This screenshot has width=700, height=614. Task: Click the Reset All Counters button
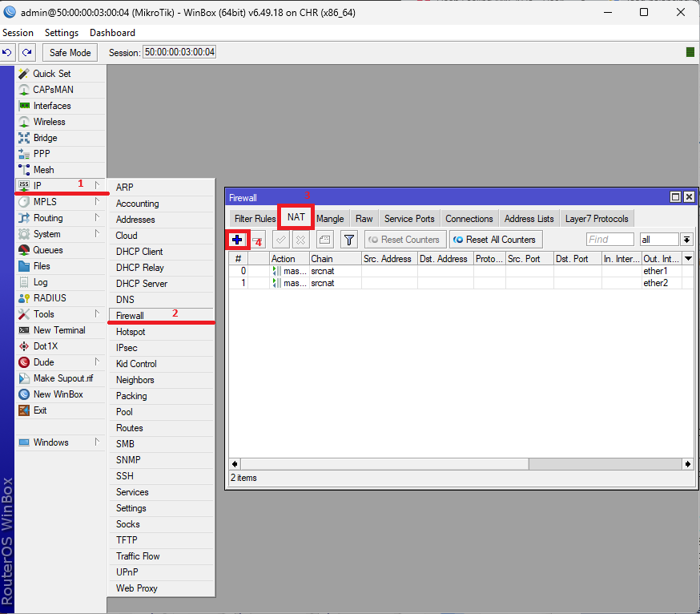(x=495, y=240)
